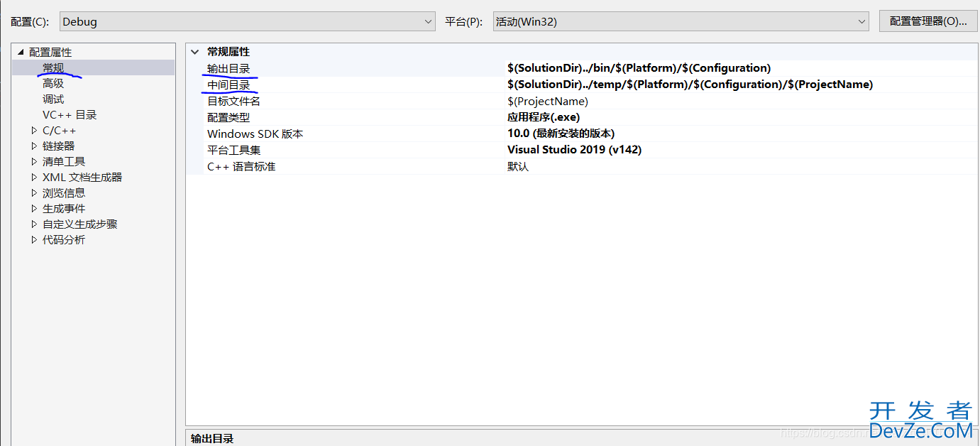Image resolution: width=980 pixels, height=446 pixels.
Task: Select 常规 in the property tree
Action: tap(53, 67)
